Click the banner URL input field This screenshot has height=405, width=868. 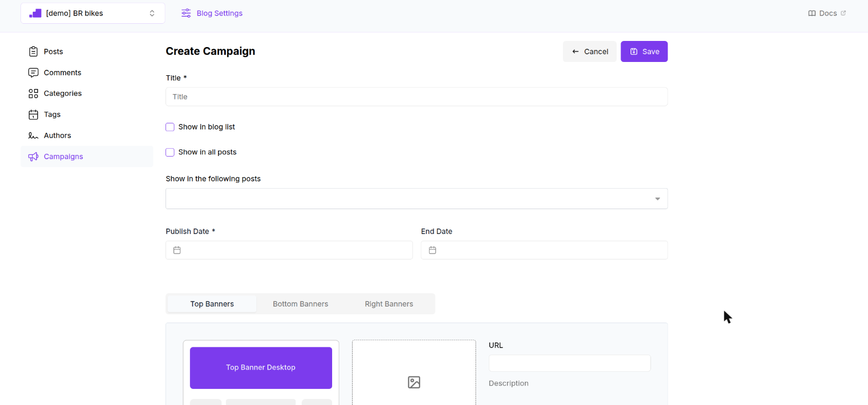click(570, 364)
